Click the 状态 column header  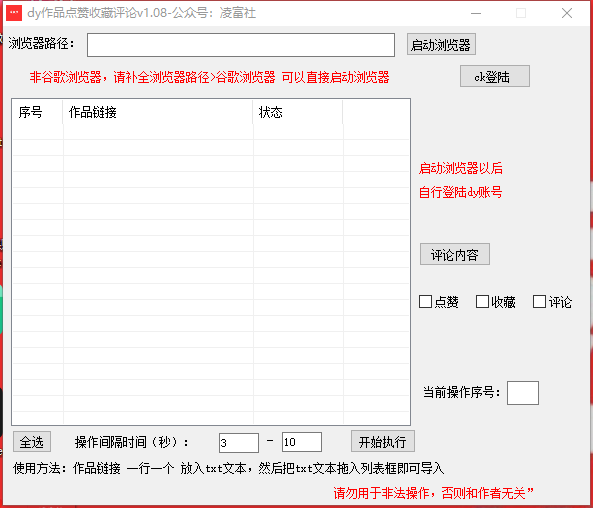click(298, 112)
